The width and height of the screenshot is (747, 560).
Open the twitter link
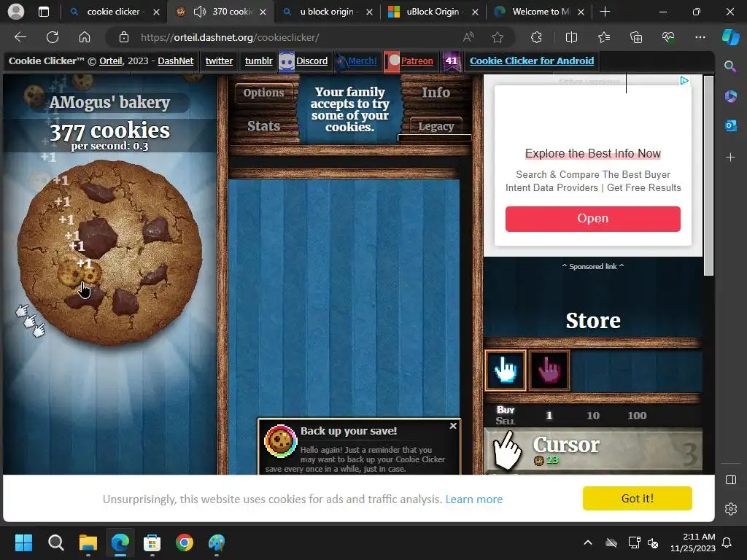click(x=219, y=61)
